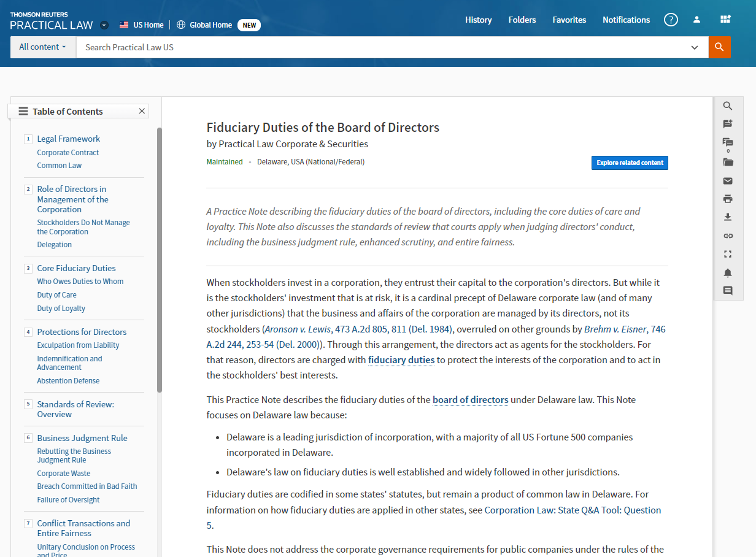Viewport: 756px width, 557px height.
Task: Copy link using the chain icon
Action: 728,236
